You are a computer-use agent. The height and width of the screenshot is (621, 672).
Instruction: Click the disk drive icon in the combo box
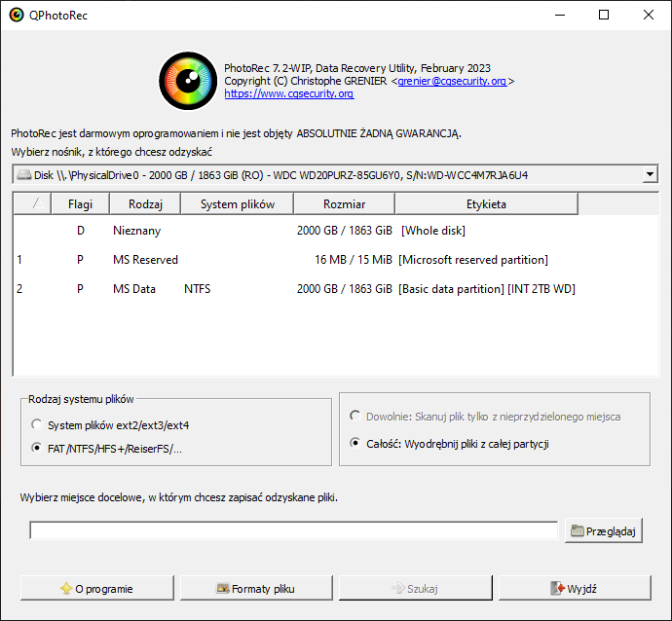(24, 175)
